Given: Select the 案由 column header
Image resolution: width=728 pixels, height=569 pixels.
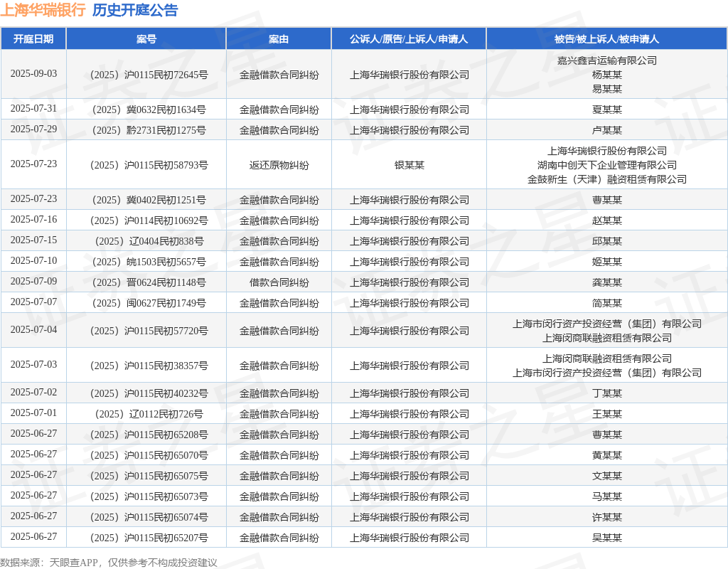Looking at the screenshot, I should click(279, 39).
